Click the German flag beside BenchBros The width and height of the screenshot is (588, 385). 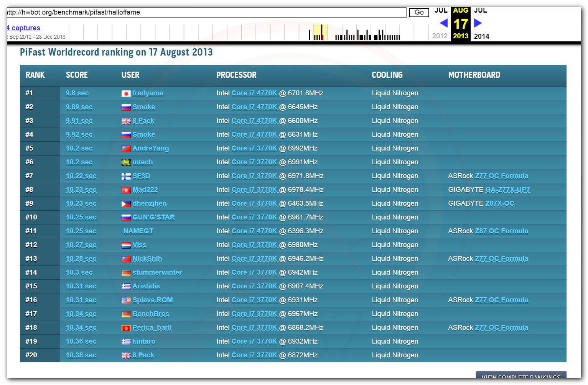[x=126, y=314]
